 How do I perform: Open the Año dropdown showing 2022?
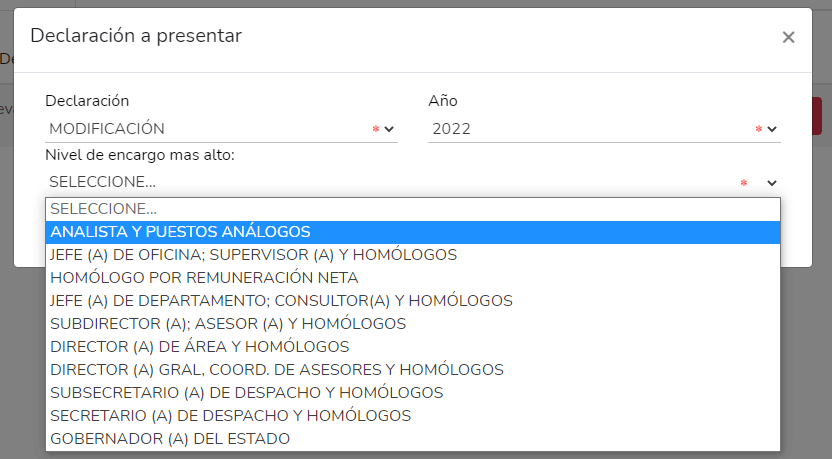(595, 129)
